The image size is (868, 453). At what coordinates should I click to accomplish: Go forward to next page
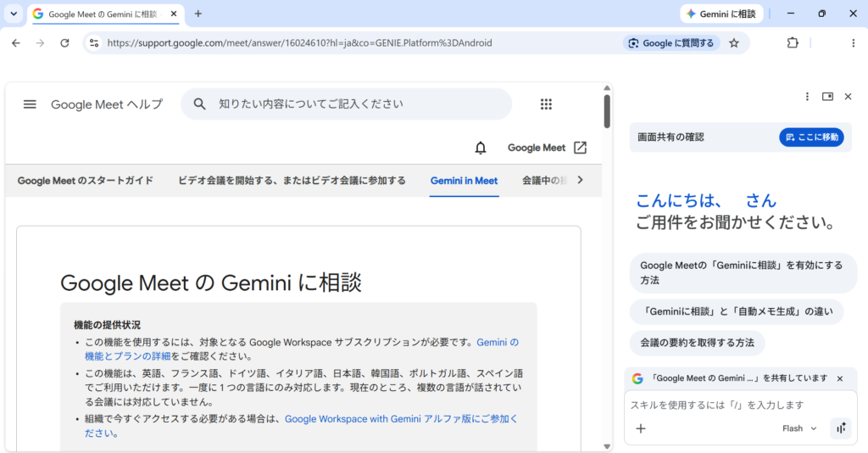click(40, 42)
